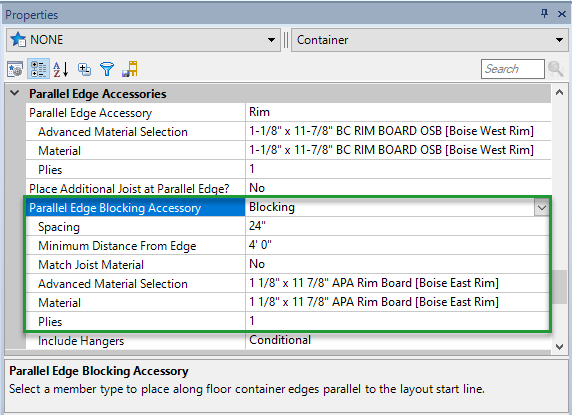The width and height of the screenshot is (572, 415).
Task: Pin the Properties panel
Action: [544, 14]
